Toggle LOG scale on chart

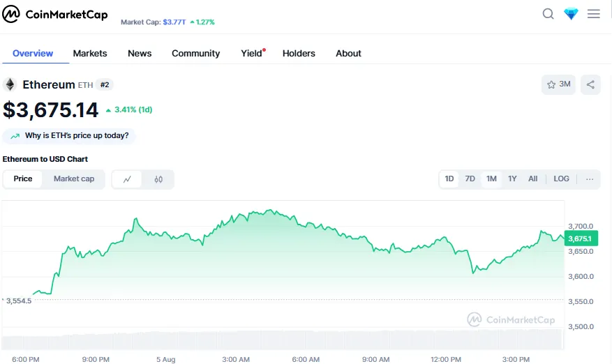(561, 179)
